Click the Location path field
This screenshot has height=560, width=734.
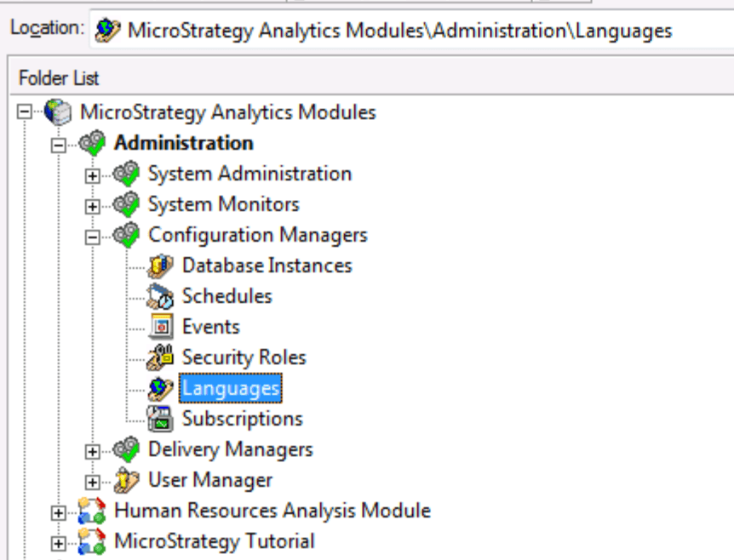tap(409, 31)
